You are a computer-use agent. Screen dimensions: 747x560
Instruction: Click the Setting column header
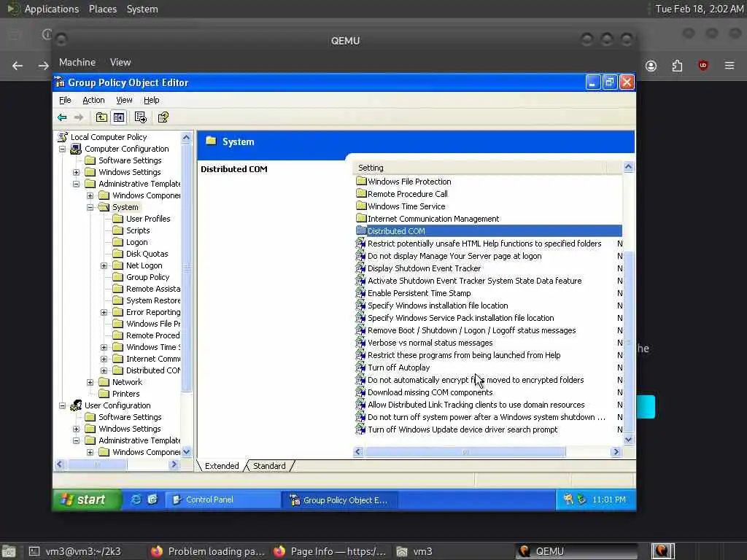[x=480, y=168]
